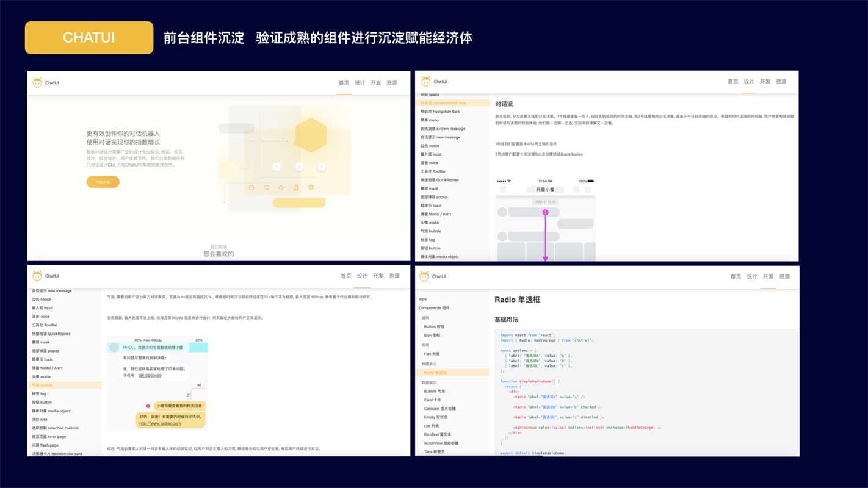This screenshot has height=488, width=868.
Task: Open 首页 tab in the bubble design panel
Action: click(346, 276)
